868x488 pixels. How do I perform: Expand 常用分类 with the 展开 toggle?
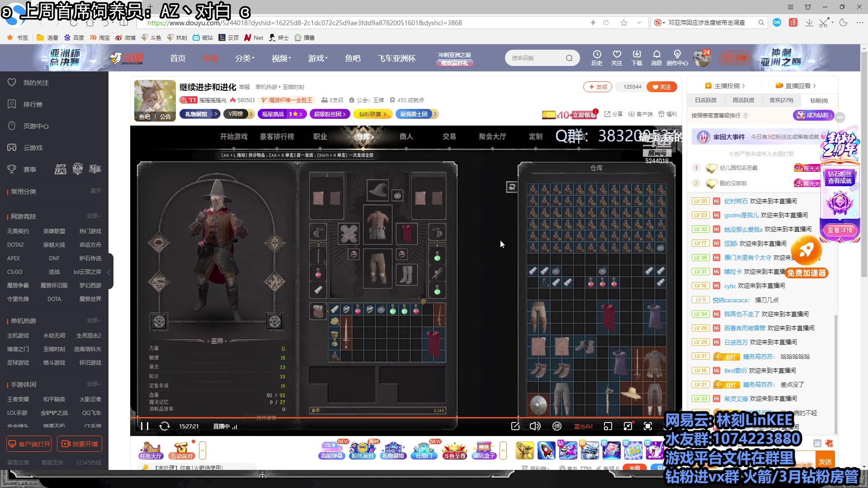95,191
